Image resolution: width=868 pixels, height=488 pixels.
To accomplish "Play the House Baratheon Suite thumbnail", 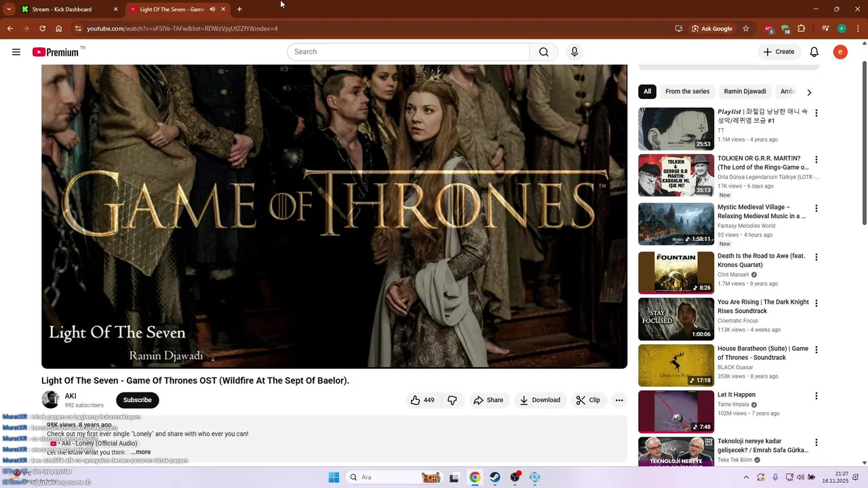I will click(676, 365).
